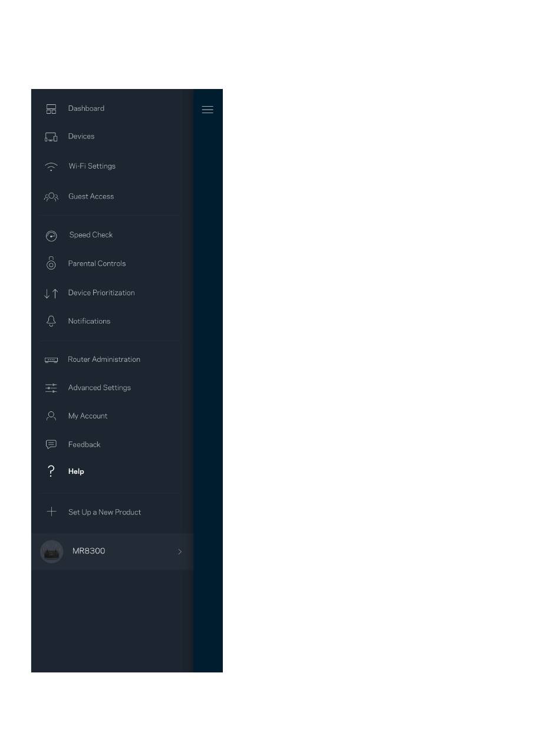Click the Dashboard grid icon
The image size is (560, 752).
pos(51,109)
